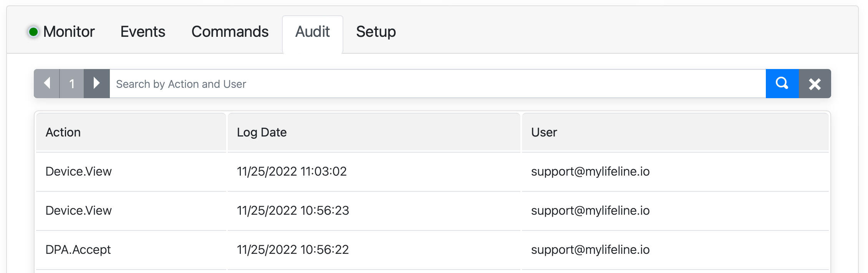Select the Device.View entry at 10:56:23
The height and width of the screenshot is (273, 868).
click(x=78, y=211)
